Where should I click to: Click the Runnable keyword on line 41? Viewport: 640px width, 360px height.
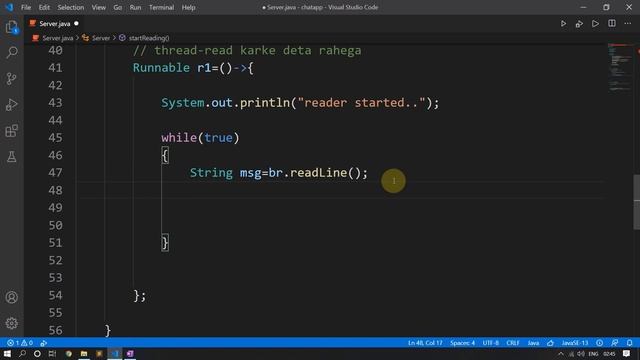click(161, 68)
